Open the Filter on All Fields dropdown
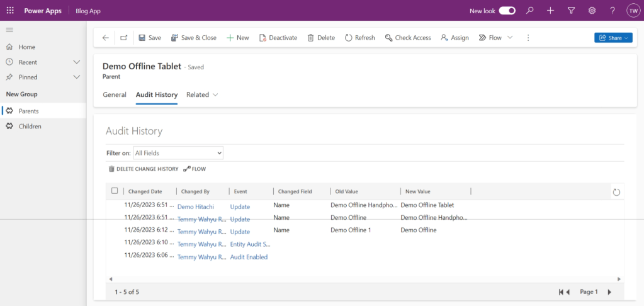This screenshot has width=644, height=306. [x=178, y=153]
